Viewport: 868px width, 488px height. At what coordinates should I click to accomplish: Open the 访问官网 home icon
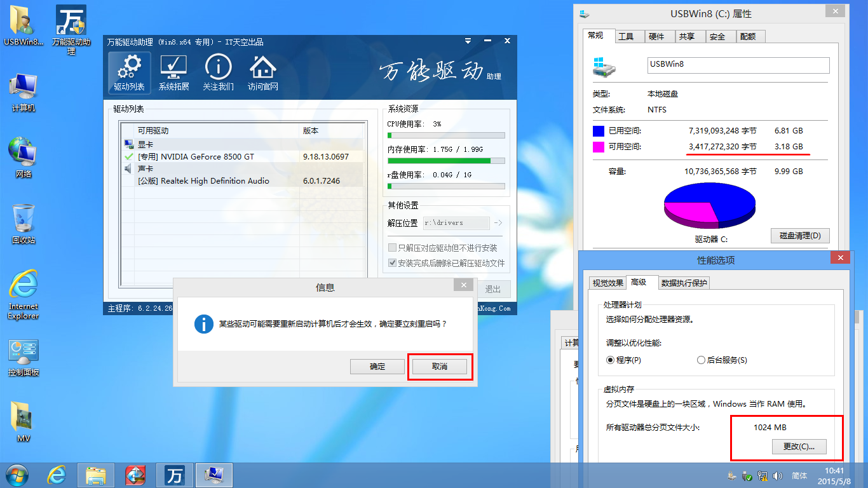(x=262, y=73)
